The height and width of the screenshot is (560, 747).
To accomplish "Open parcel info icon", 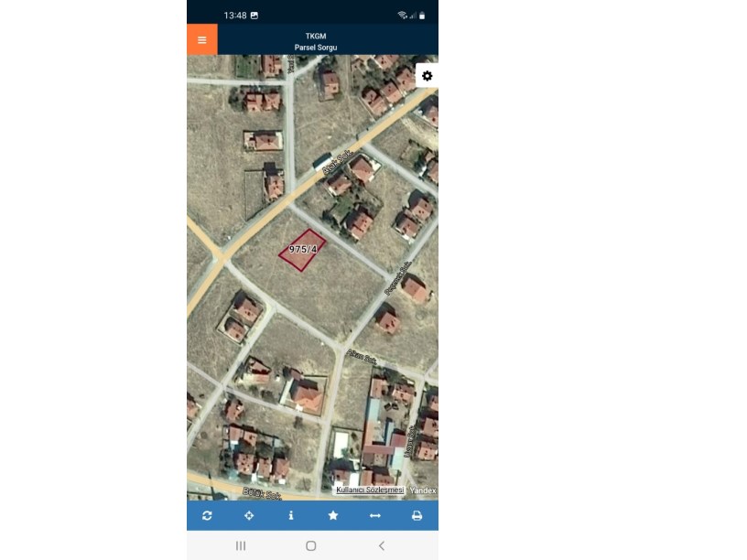I will (x=291, y=515).
